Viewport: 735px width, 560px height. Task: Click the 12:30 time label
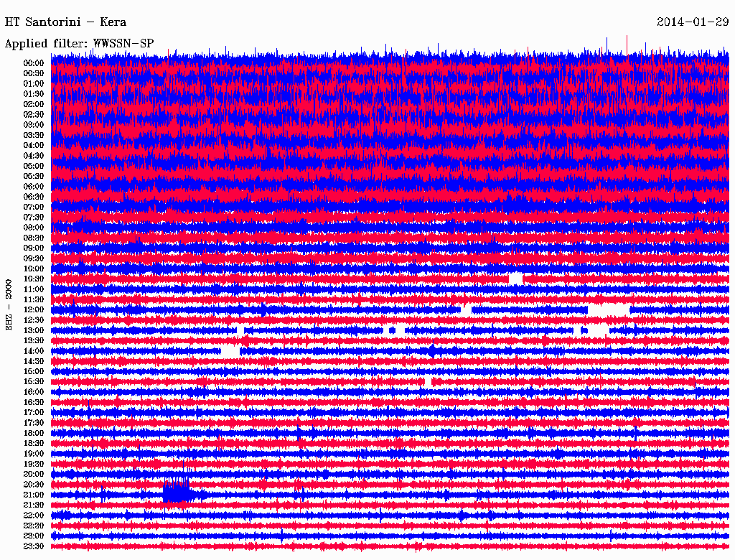(34, 320)
